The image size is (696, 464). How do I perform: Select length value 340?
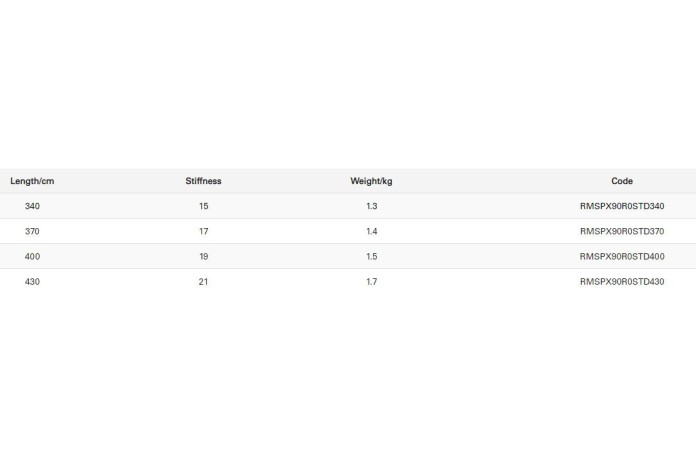point(32,206)
